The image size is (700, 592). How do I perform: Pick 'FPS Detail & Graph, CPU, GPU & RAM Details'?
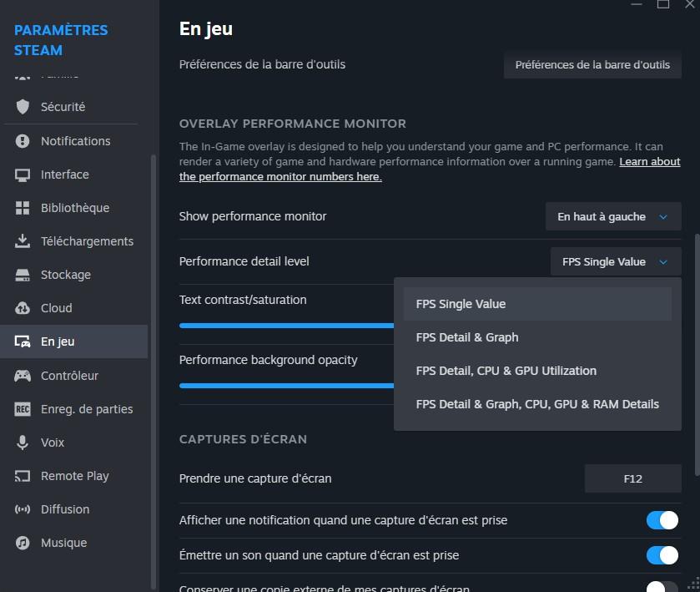point(537,404)
